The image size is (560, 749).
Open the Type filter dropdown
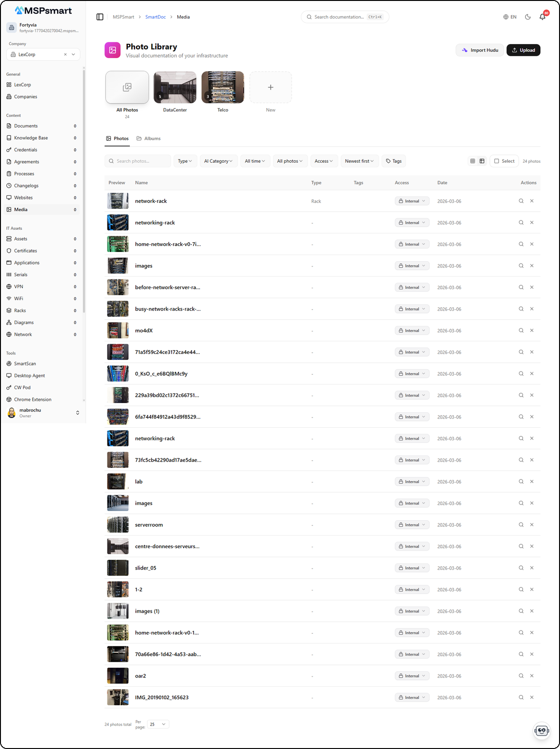pos(185,161)
